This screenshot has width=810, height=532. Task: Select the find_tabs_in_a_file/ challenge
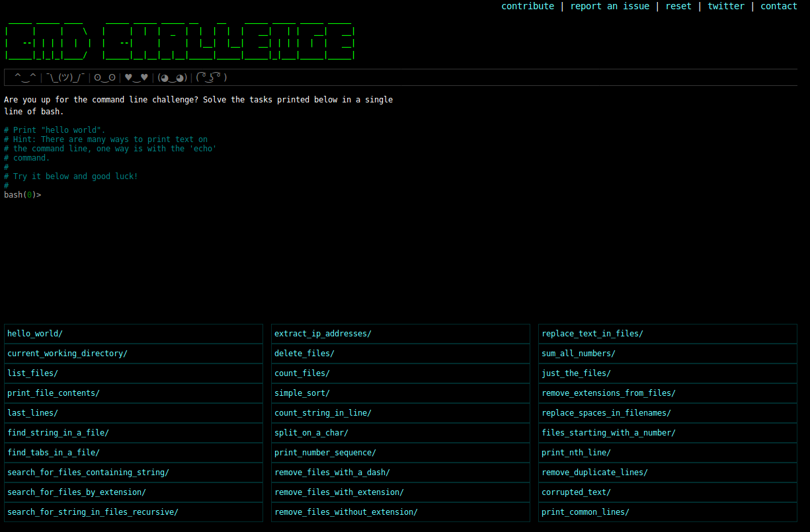click(x=54, y=453)
